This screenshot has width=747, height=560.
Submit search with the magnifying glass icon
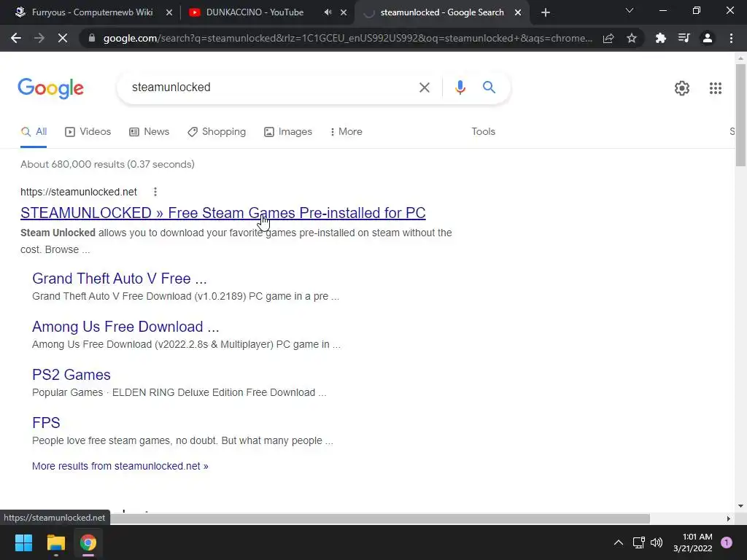pyautogui.click(x=489, y=87)
